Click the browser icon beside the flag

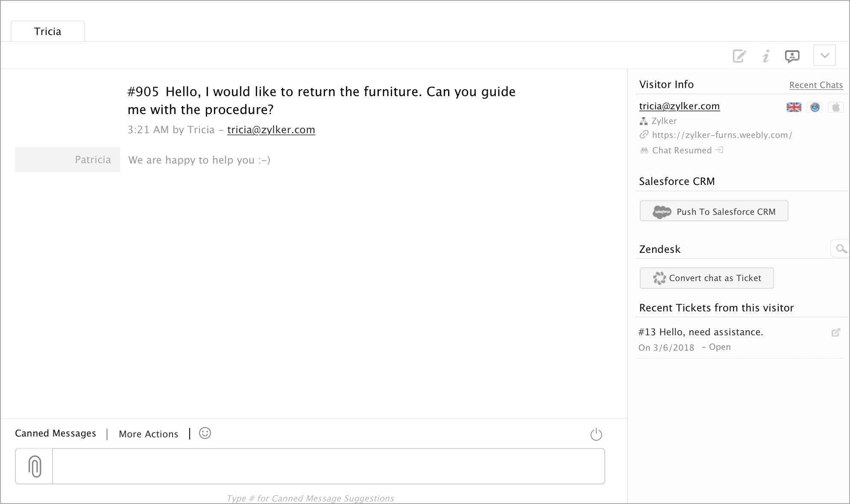[815, 107]
